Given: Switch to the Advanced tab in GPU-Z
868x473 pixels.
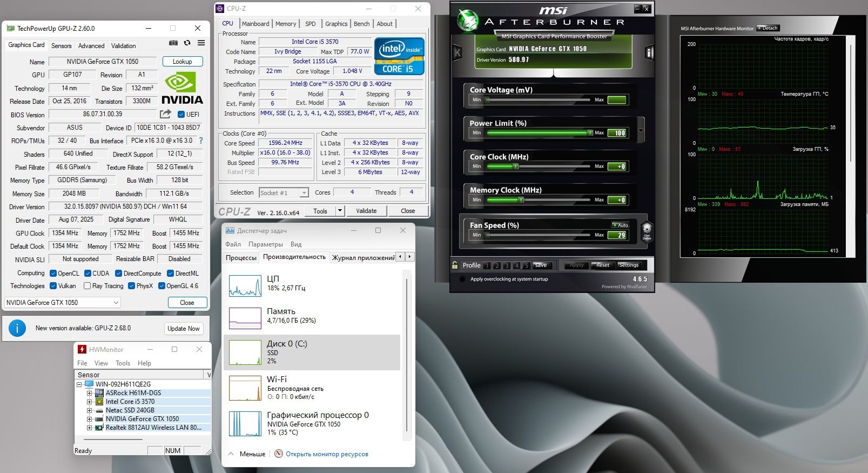Looking at the screenshot, I should (91, 46).
